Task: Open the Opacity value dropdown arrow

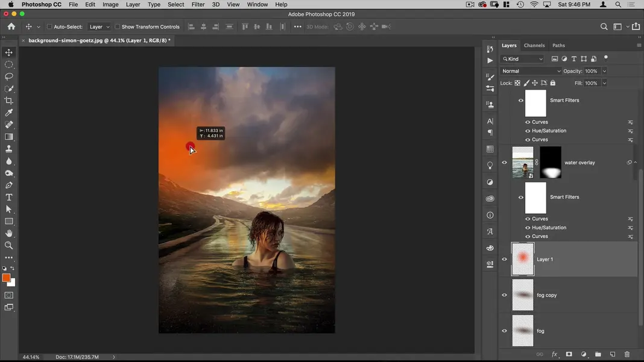Action: tap(604, 71)
